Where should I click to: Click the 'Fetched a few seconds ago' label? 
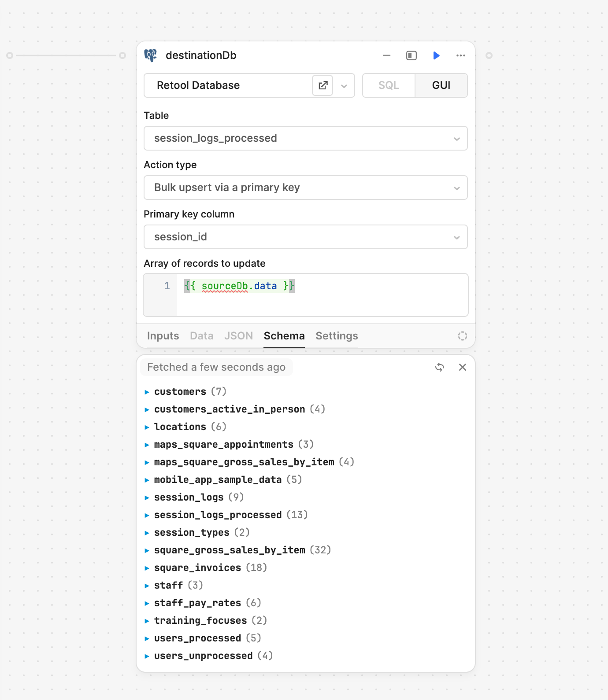click(216, 367)
